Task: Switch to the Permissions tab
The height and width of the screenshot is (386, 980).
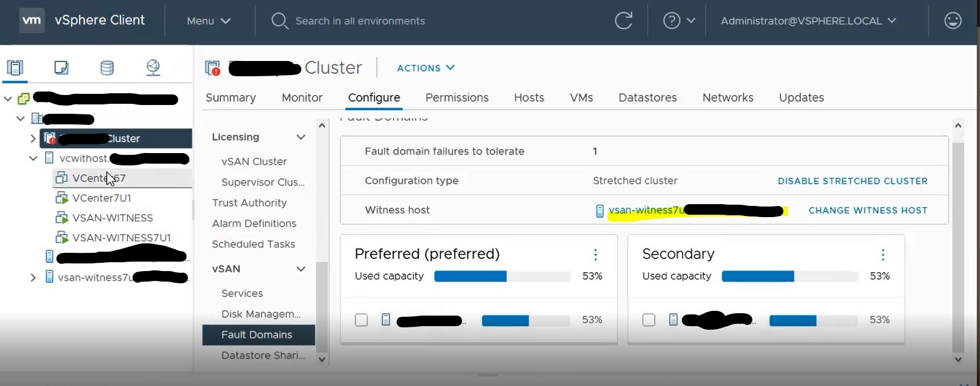Action: pos(457,97)
